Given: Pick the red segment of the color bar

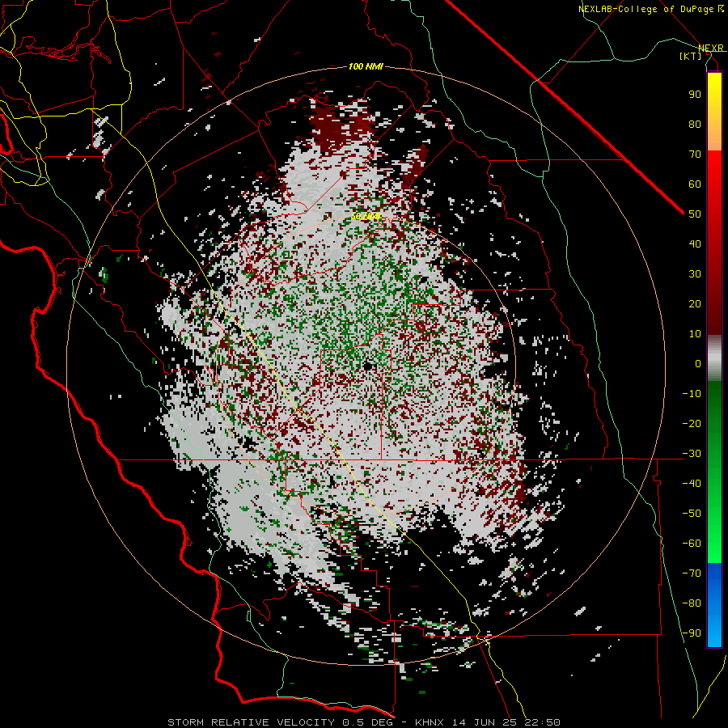Looking at the screenshot, I should 714,241.
